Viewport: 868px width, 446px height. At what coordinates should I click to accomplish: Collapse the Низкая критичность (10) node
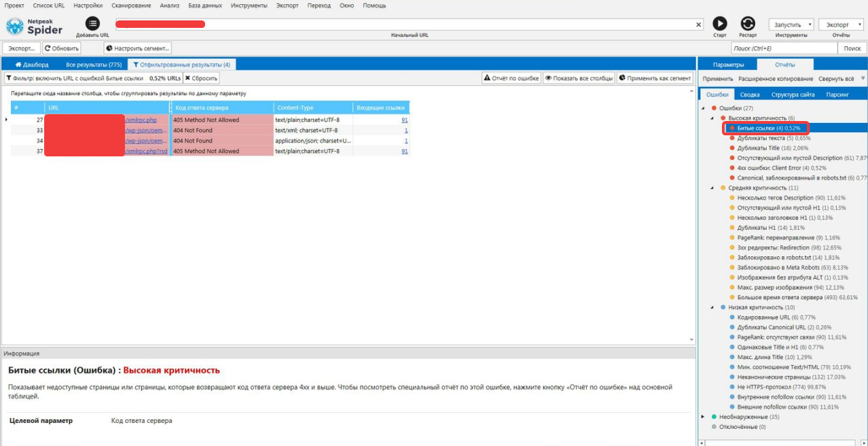(x=712, y=307)
